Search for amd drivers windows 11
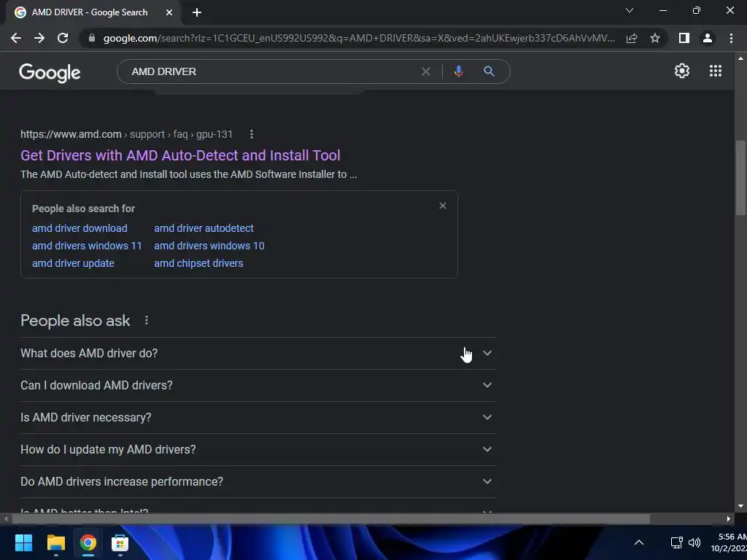Image resolution: width=747 pixels, height=560 pixels. click(87, 246)
